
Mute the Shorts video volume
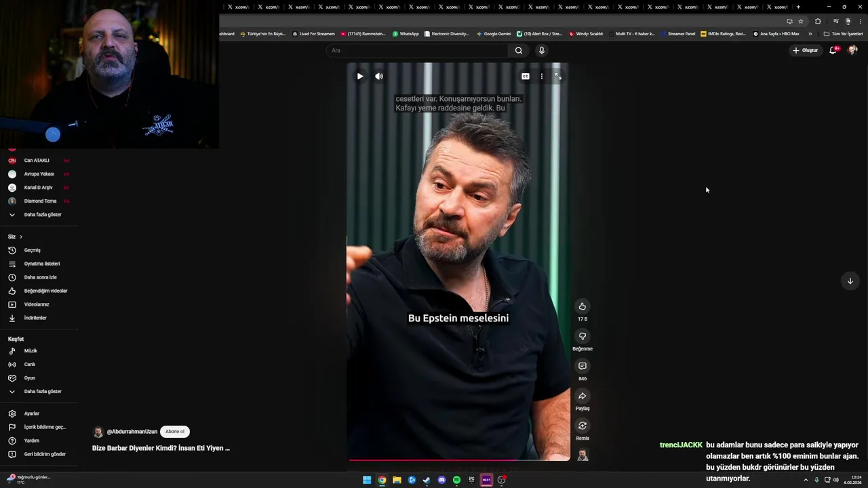pyautogui.click(x=379, y=77)
